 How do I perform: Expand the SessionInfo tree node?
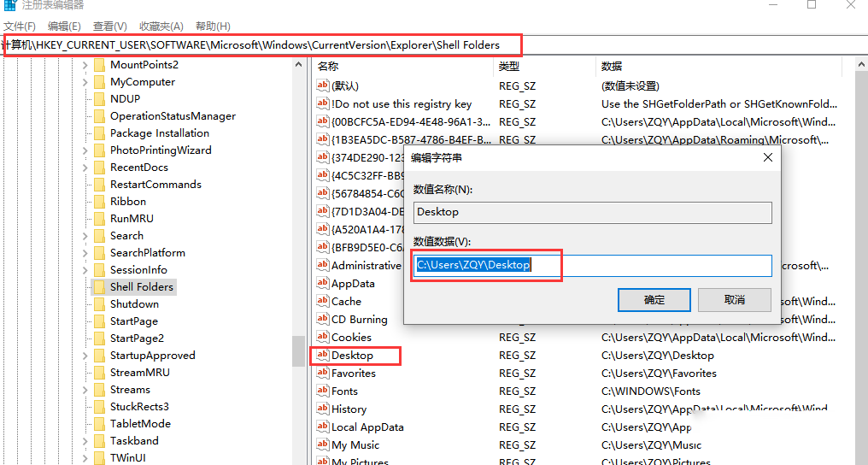[x=85, y=270]
